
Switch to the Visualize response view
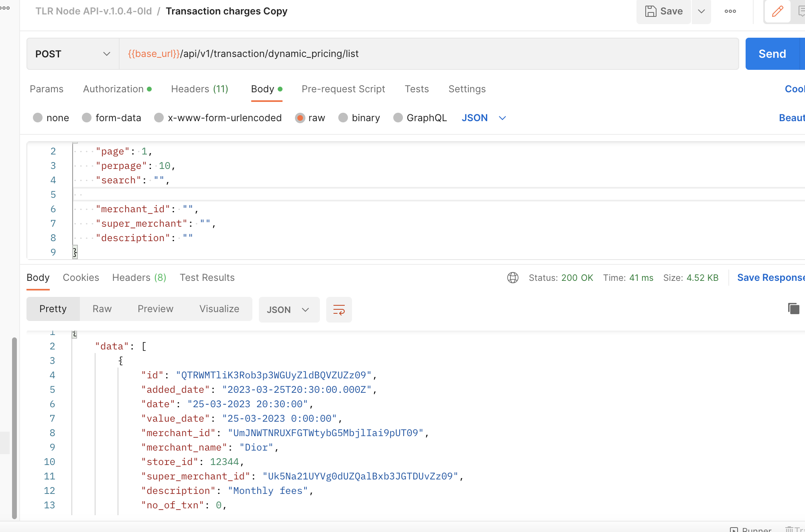coord(220,309)
